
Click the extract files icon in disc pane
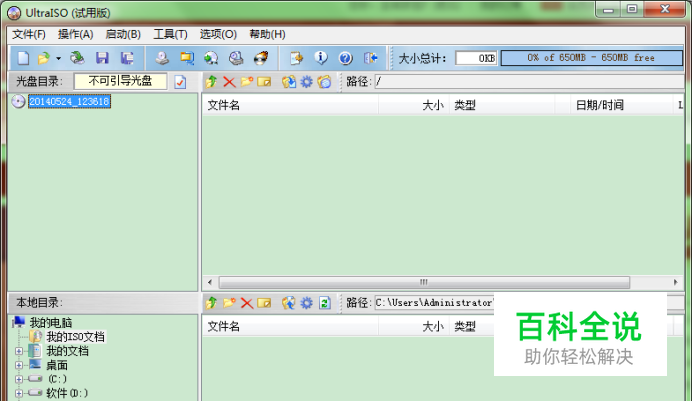(289, 82)
